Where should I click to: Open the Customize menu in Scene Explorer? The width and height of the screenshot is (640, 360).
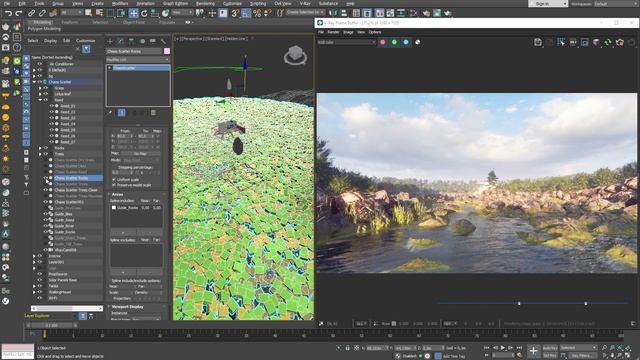click(86, 41)
